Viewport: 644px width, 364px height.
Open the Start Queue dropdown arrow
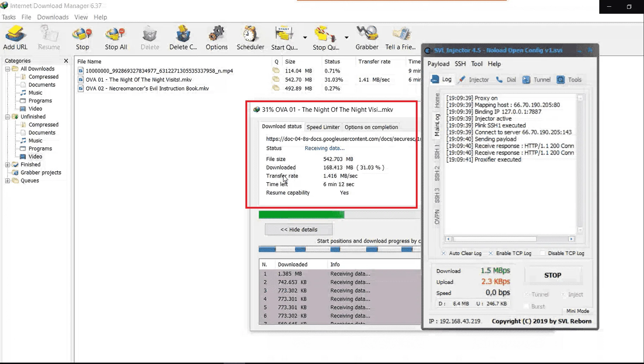305,37
